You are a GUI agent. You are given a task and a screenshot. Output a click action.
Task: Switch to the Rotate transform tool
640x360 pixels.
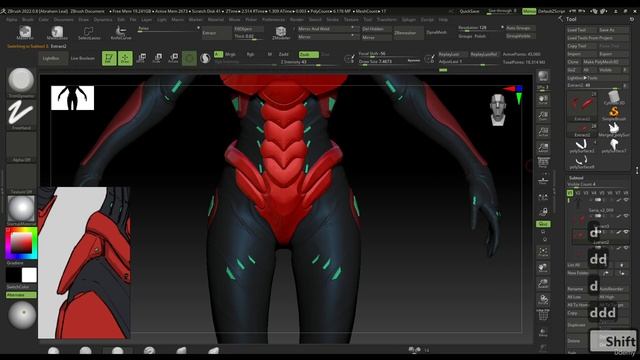coord(173,58)
